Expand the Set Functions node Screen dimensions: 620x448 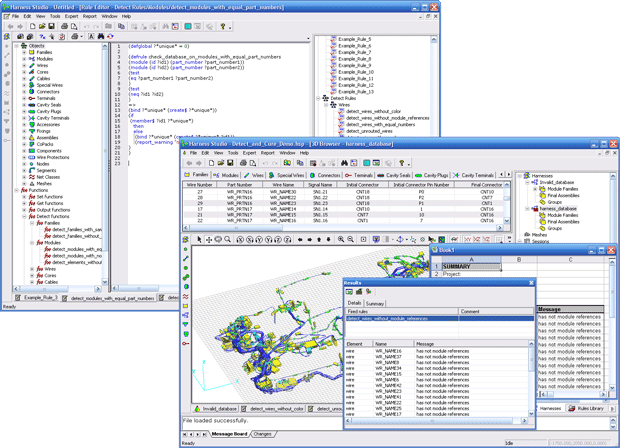[24, 197]
